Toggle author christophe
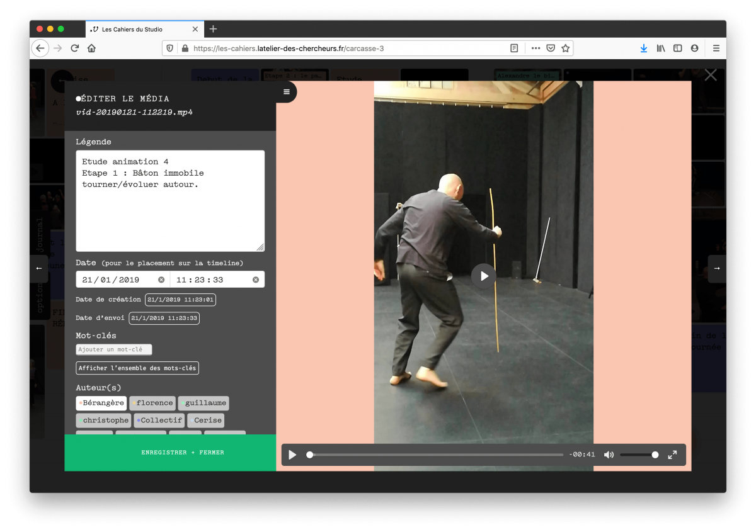Image resolution: width=756 pixels, height=532 pixels. [x=104, y=421]
